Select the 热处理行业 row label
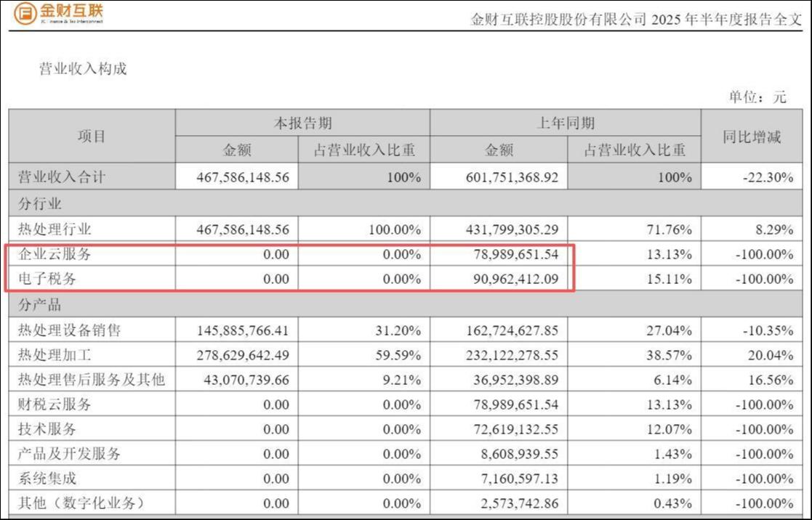 (55, 229)
